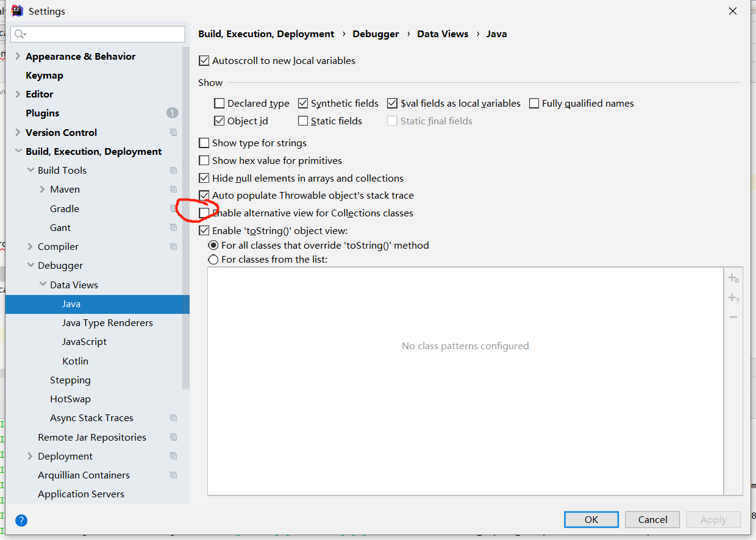Click the Plugins update count badge

point(172,113)
